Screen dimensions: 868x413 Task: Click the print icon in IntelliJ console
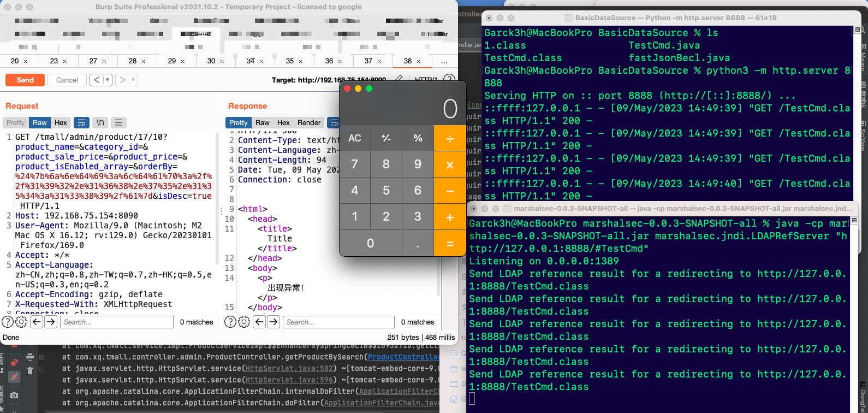(x=29, y=357)
